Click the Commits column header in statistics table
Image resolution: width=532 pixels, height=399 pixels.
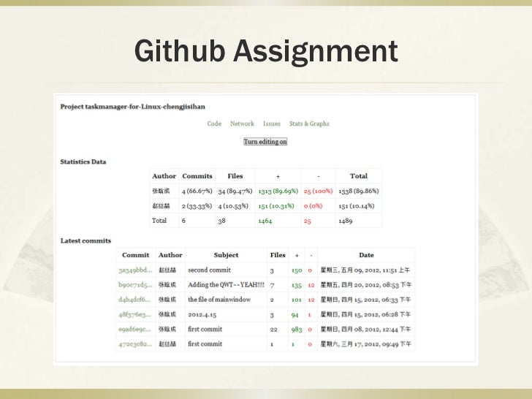[x=197, y=176]
